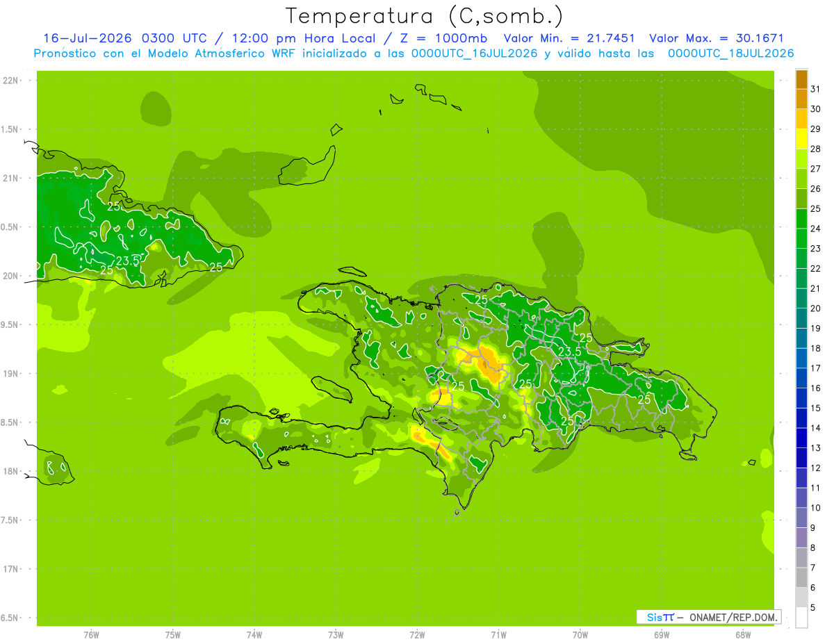Select the '16-Jul-2026 0300 UTC' date text
Viewport: 834px width, 644px height.
tap(124, 38)
